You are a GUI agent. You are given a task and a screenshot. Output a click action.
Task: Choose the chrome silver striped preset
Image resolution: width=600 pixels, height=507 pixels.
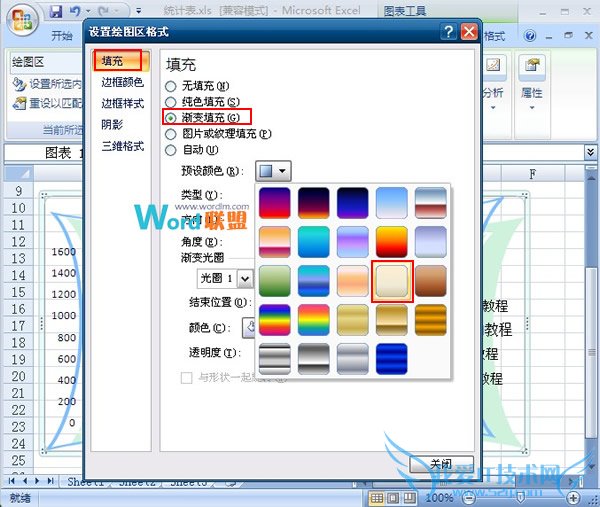click(275, 359)
